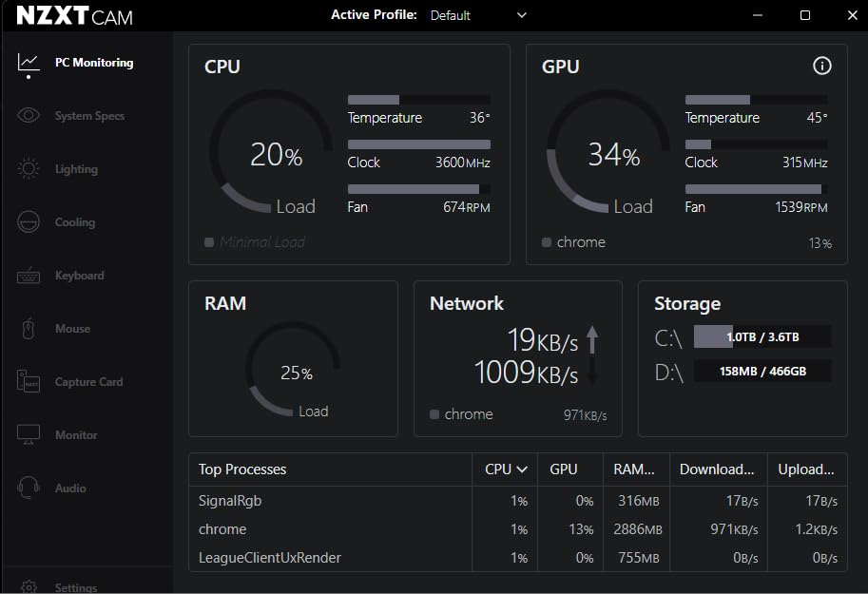Screen dimensions: 868x594
Task: Open Cooling section icon in sidebar
Action: 29,222
